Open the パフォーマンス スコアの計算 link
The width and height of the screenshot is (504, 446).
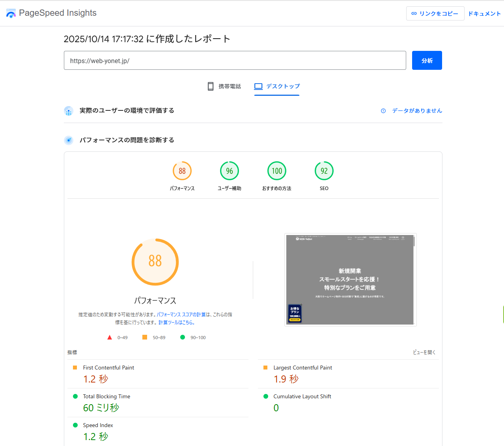click(181, 315)
